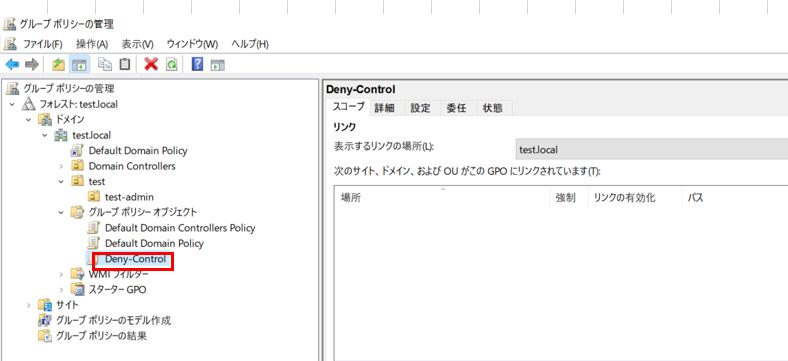The width and height of the screenshot is (788, 361).
Task: Click the test.local domain icon
Action: tap(61, 135)
